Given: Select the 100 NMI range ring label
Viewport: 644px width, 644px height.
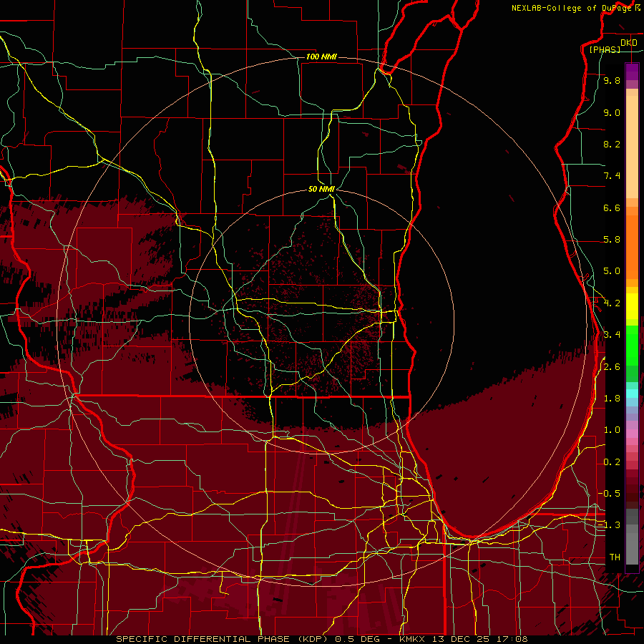Looking at the screenshot, I should click(321, 57).
